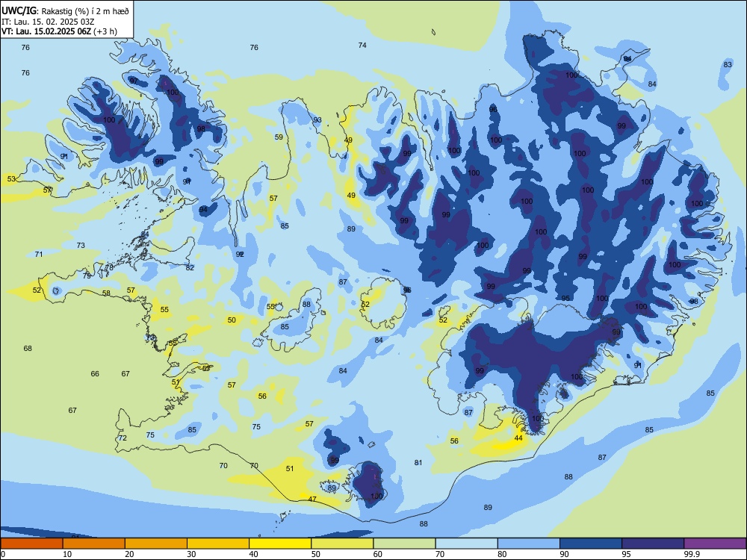
Task: Select the 'IT: Lau. 15. 02. 2025 03Z' line
Action: [x=49, y=22]
